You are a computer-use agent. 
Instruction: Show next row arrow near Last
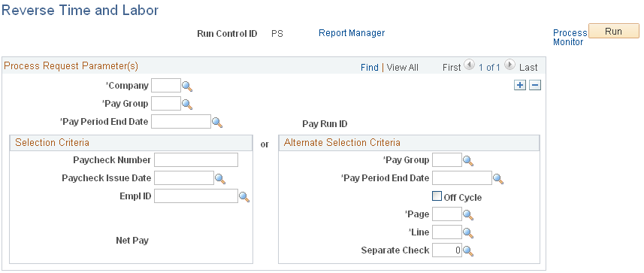pyautogui.click(x=509, y=65)
